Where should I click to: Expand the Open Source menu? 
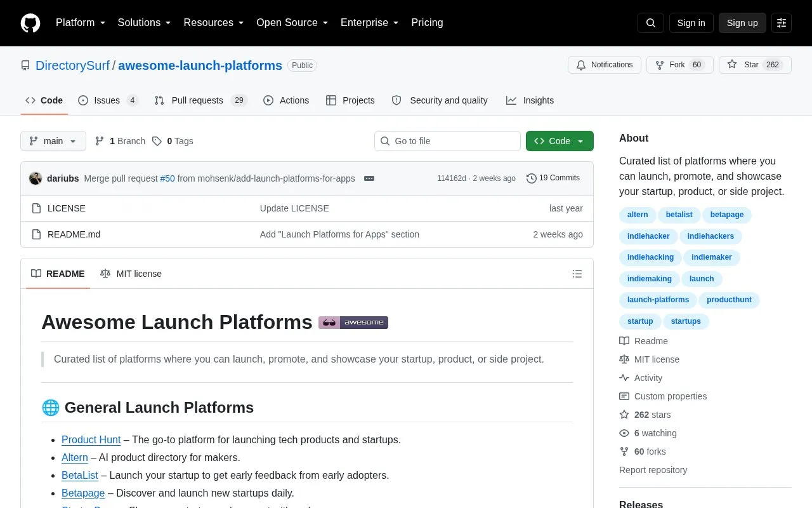pos(292,23)
